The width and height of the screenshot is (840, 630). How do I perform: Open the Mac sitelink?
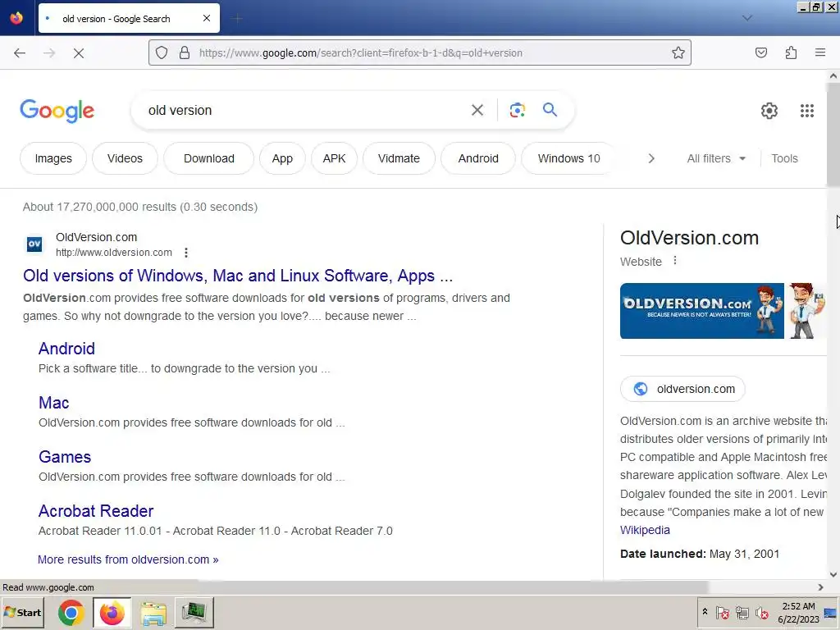pyautogui.click(x=53, y=403)
